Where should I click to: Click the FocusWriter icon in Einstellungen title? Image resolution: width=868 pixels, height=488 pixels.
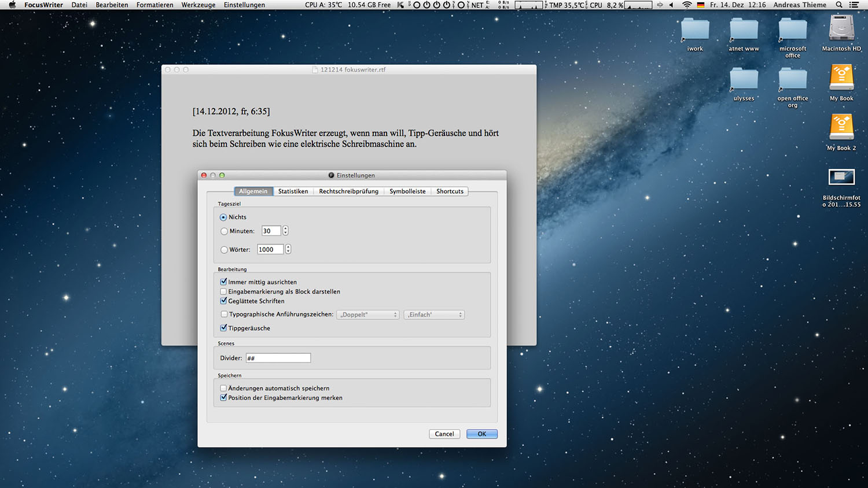(331, 175)
